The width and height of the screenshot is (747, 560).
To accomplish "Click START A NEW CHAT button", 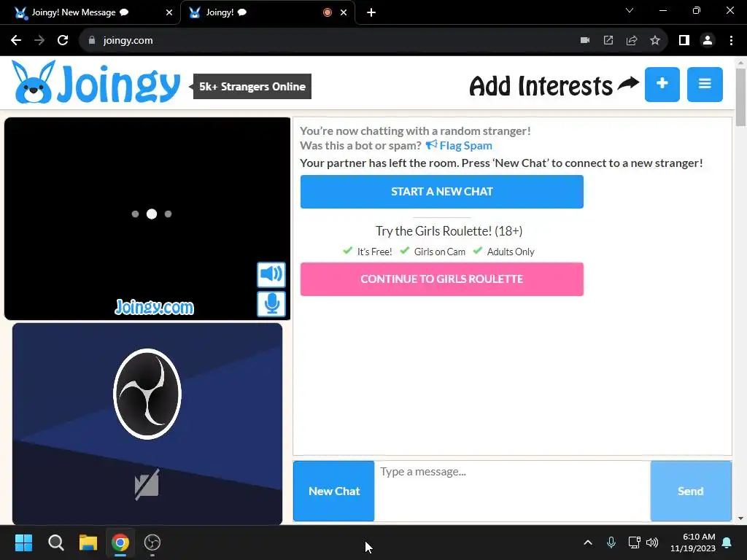I will coord(441,192).
